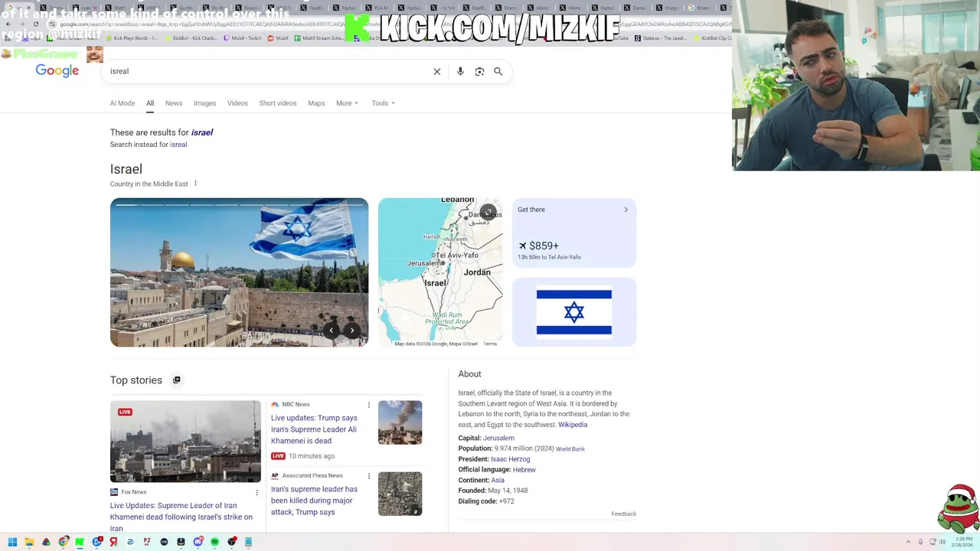The width and height of the screenshot is (980, 551).
Task: Click the arrow on the Get there card
Action: [x=626, y=210]
